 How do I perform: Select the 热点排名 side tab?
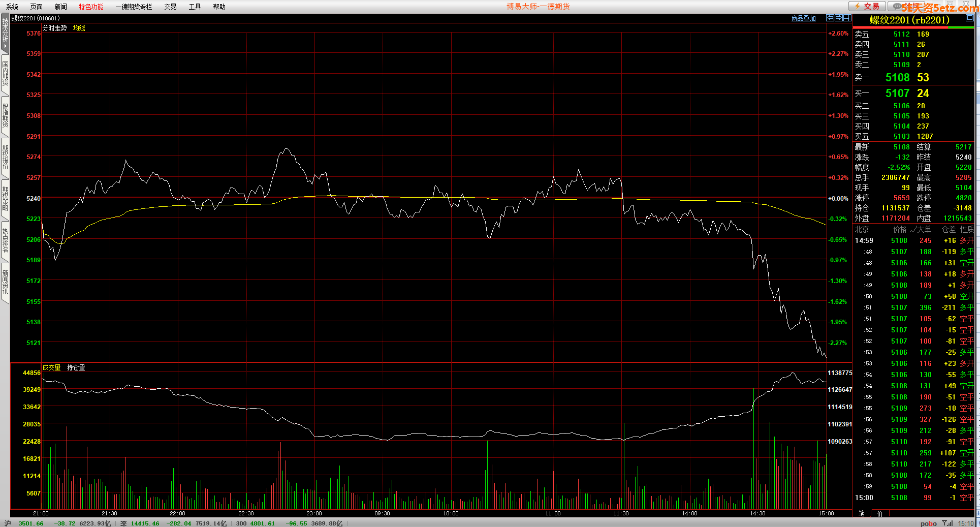click(5, 241)
